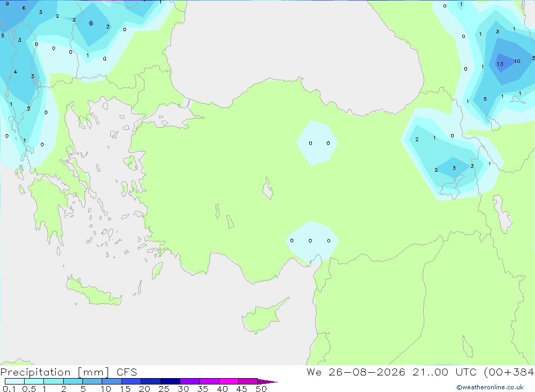Click the legend label '20'

click(144, 389)
